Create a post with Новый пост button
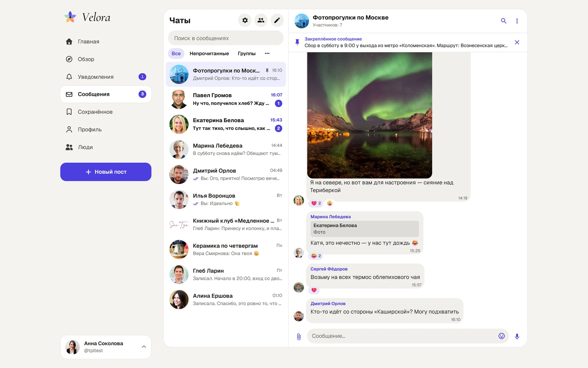Image resolution: width=588 pixels, height=368 pixels. click(106, 172)
